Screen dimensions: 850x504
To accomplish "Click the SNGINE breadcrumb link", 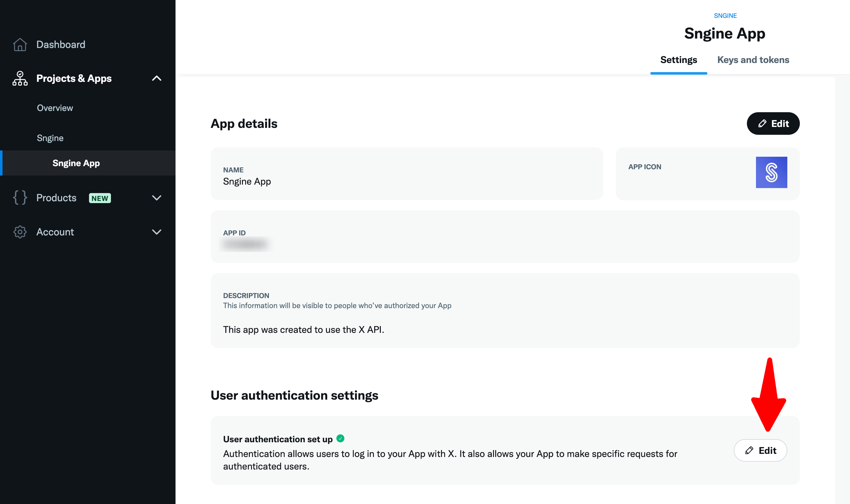I will tap(725, 16).
